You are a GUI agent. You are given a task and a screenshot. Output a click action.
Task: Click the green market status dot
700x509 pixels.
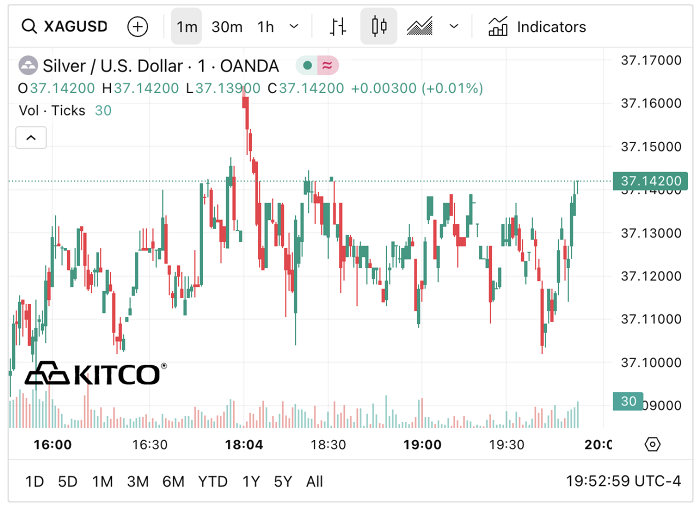point(307,66)
